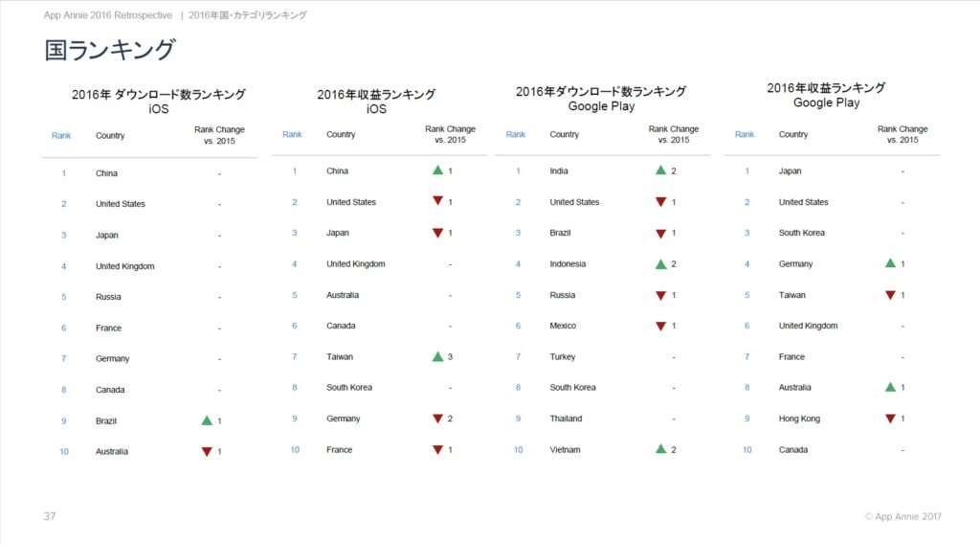Select red down arrow in Germany's iOS revenue row
Viewport: 980px width, 545px height.
click(437, 419)
